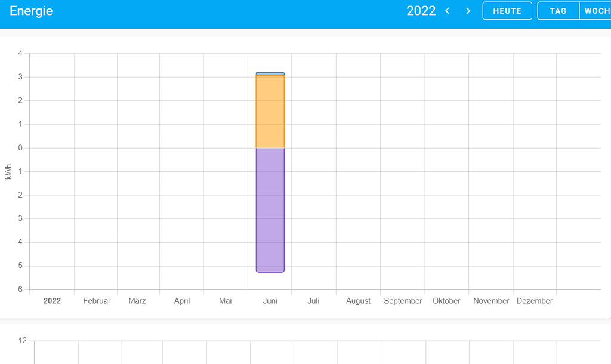
Task: Select the purple return segment of June bar
Action: 270,209
